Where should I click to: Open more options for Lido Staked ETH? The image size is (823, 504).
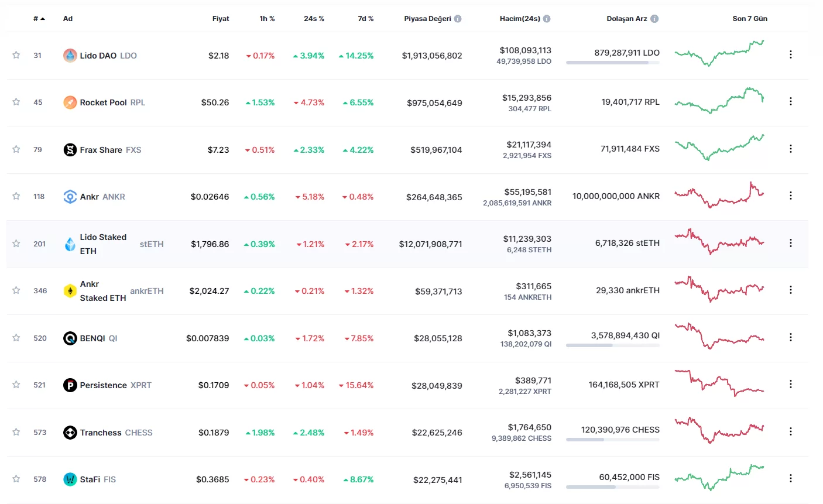[x=790, y=243]
